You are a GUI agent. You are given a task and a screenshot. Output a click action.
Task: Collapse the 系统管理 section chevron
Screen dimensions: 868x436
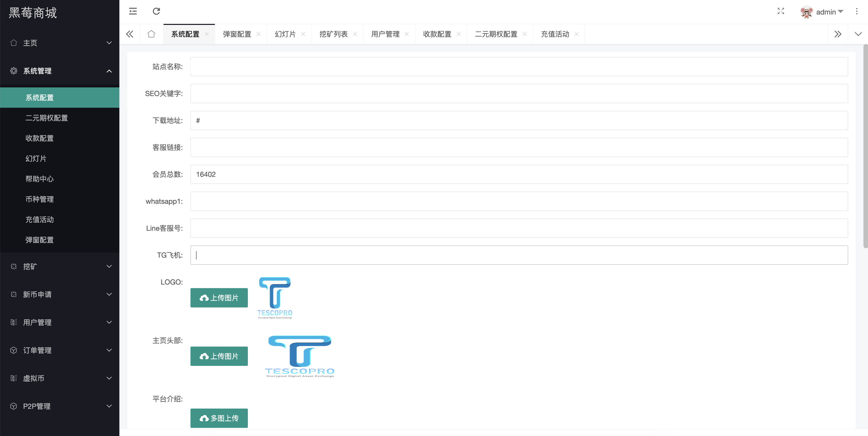(x=109, y=71)
